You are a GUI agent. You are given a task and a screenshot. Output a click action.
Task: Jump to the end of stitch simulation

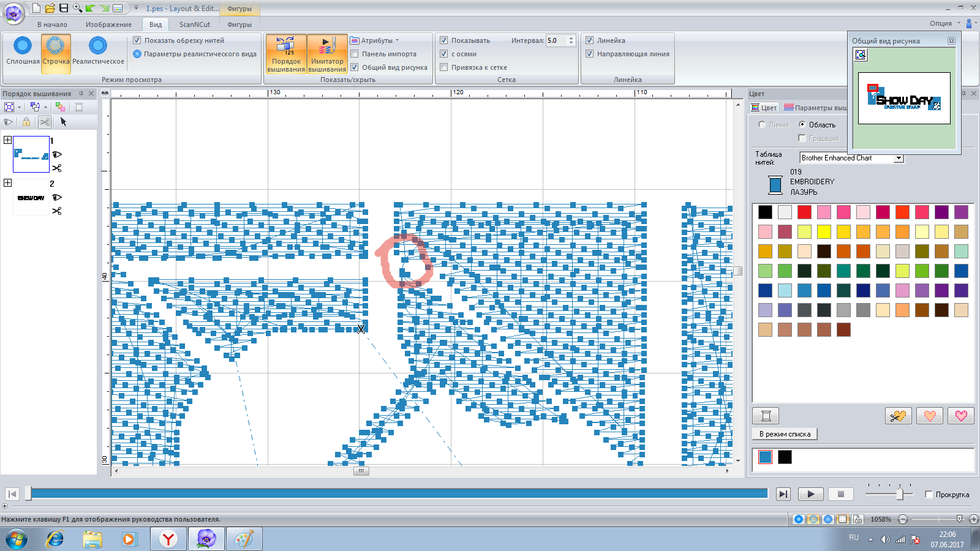coord(783,494)
